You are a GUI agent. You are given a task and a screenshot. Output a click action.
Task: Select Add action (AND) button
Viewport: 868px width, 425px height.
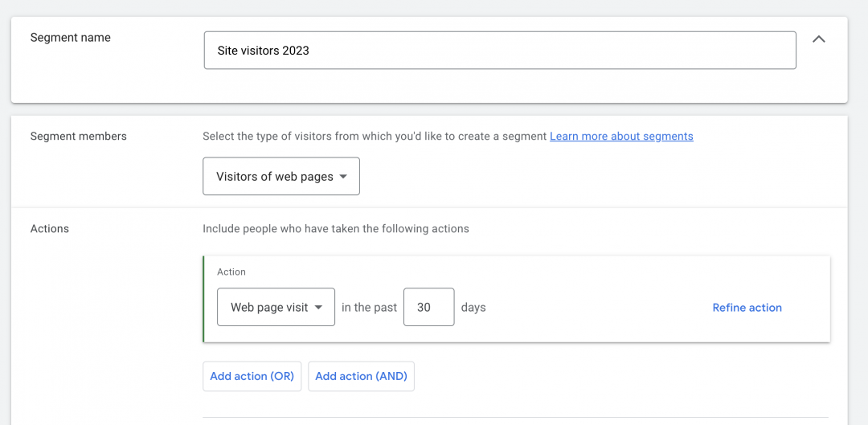pos(361,376)
